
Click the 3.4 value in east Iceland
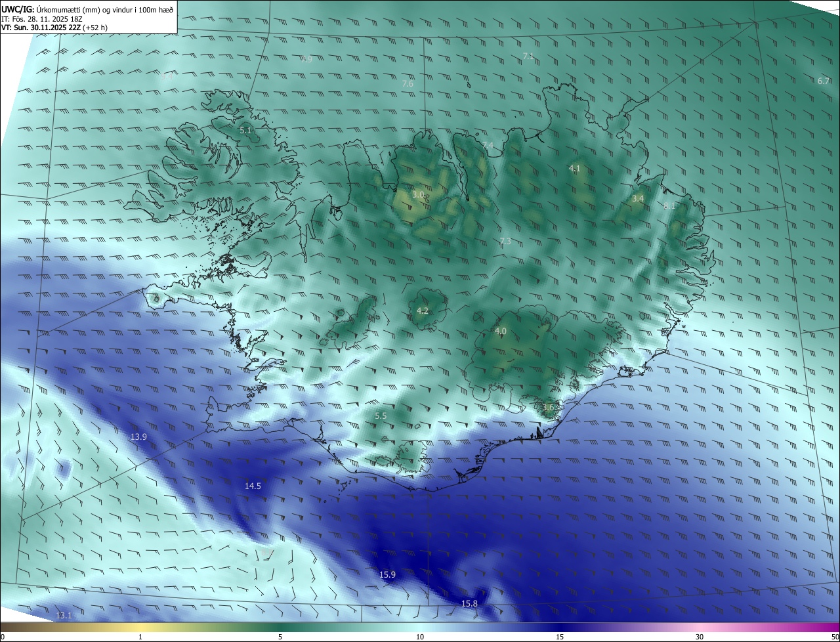pos(638,198)
